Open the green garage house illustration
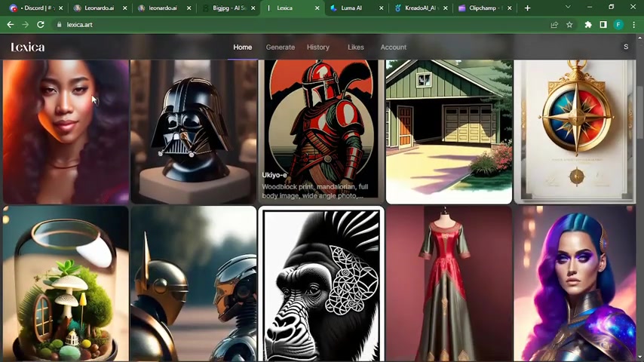This screenshot has width=644, height=362. click(449, 131)
